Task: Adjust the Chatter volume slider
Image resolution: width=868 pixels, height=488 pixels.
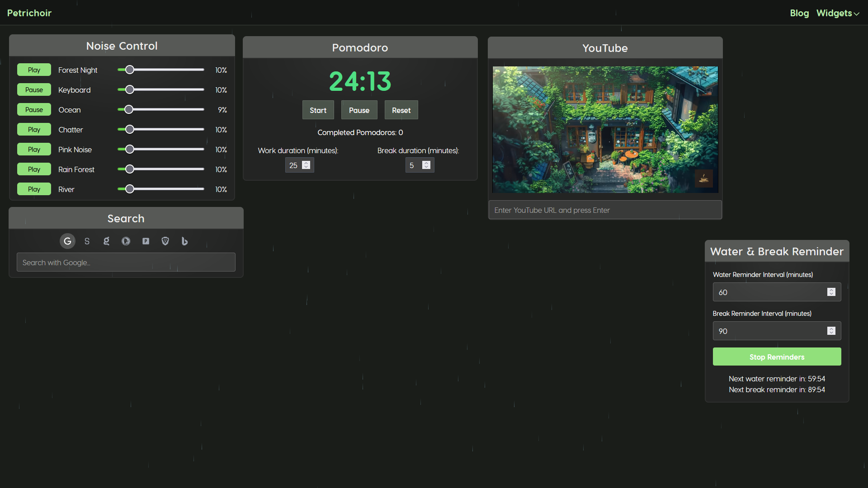Action: [160, 129]
